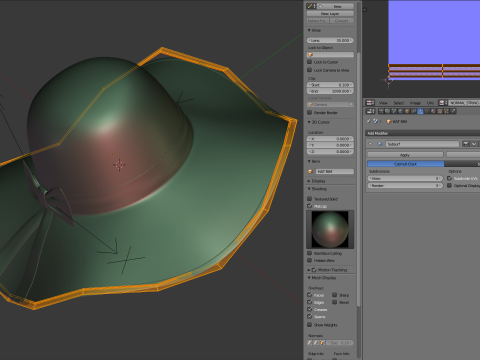The width and height of the screenshot is (480, 360).
Task: Open UV editor type selector dropdown
Action: pos(371,103)
